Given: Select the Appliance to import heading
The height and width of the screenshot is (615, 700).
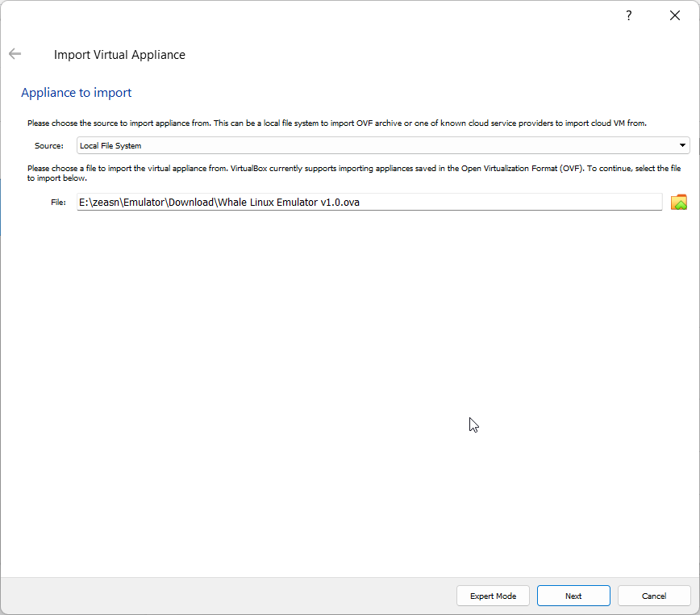Looking at the screenshot, I should coord(77,93).
